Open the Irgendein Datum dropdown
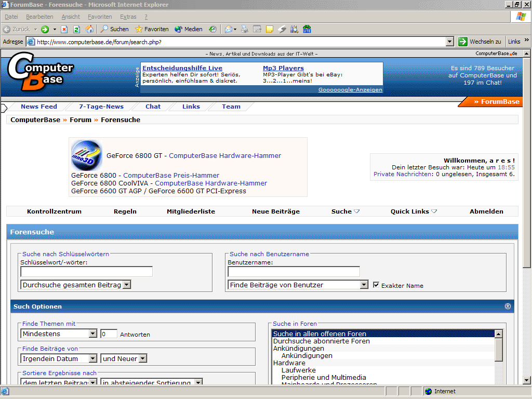Screen dimensions: 532x399 [93, 358]
